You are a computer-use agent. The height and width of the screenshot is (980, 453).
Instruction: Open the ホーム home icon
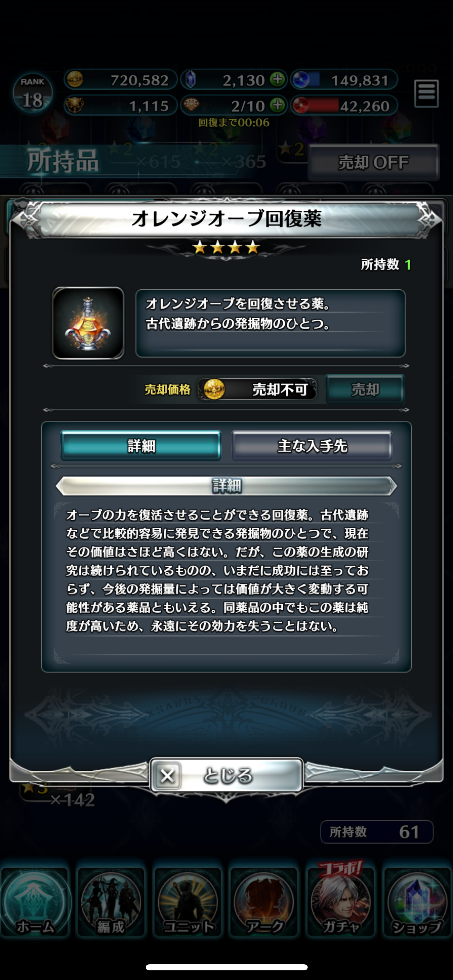click(x=35, y=902)
